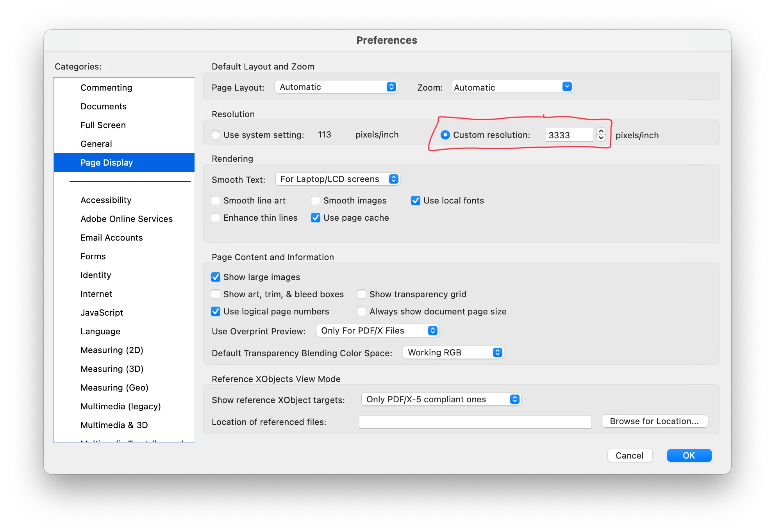Uncheck Use page cache option

(x=316, y=218)
